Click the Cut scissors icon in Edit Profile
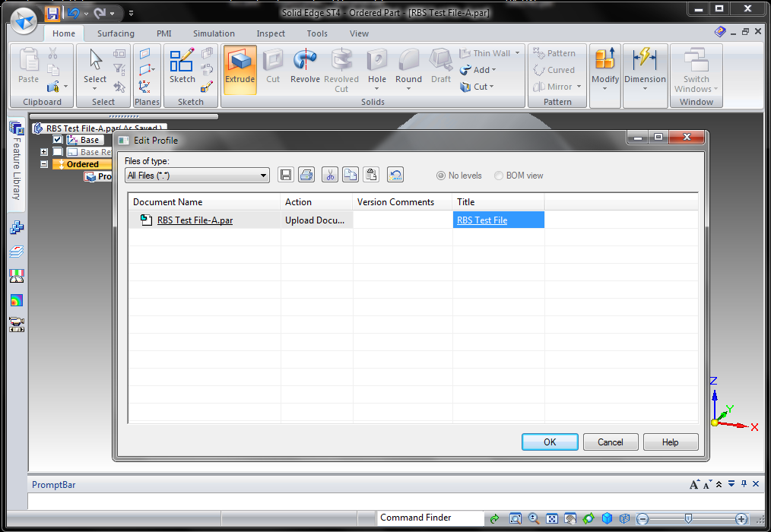The width and height of the screenshot is (771, 532). tap(330, 175)
